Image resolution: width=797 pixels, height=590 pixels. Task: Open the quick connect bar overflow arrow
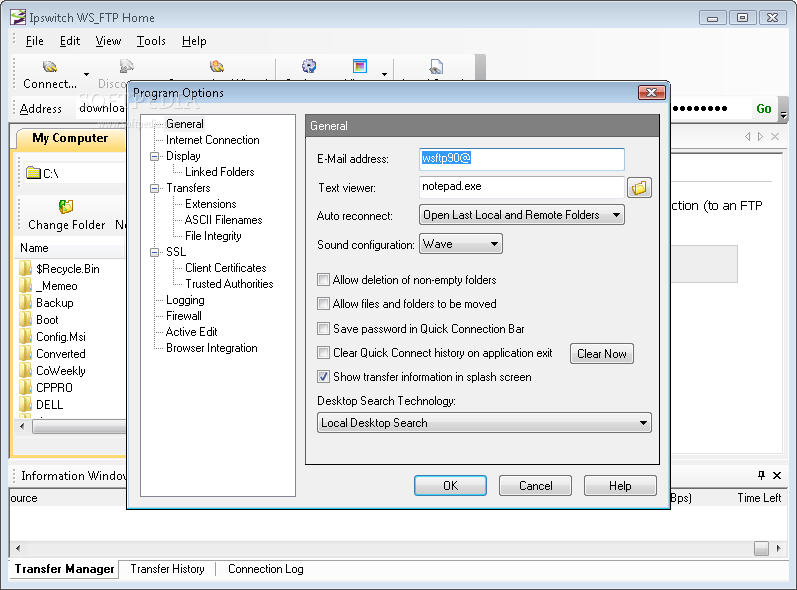click(x=783, y=115)
